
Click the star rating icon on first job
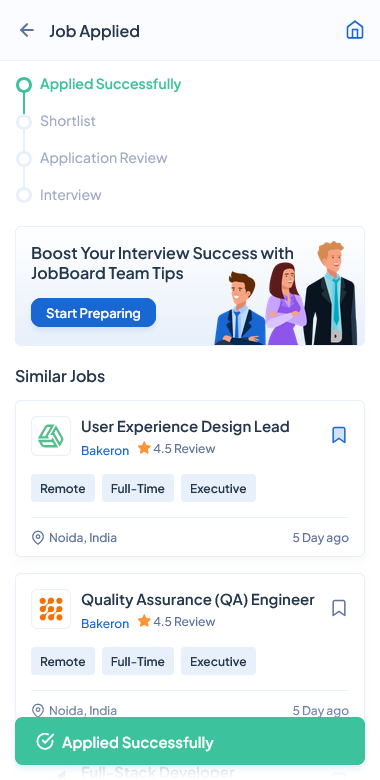pyautogui.click(x=144, y=448)
